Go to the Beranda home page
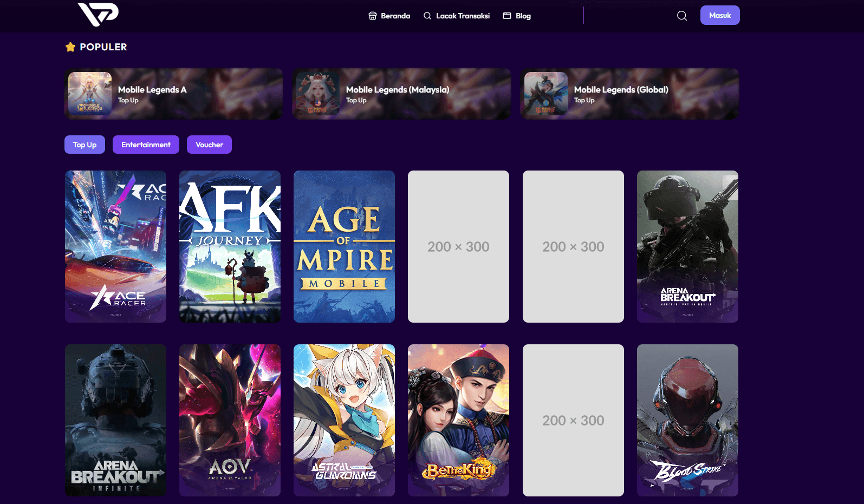This screenshot has width=864, height=504. [x=389, y=16]
